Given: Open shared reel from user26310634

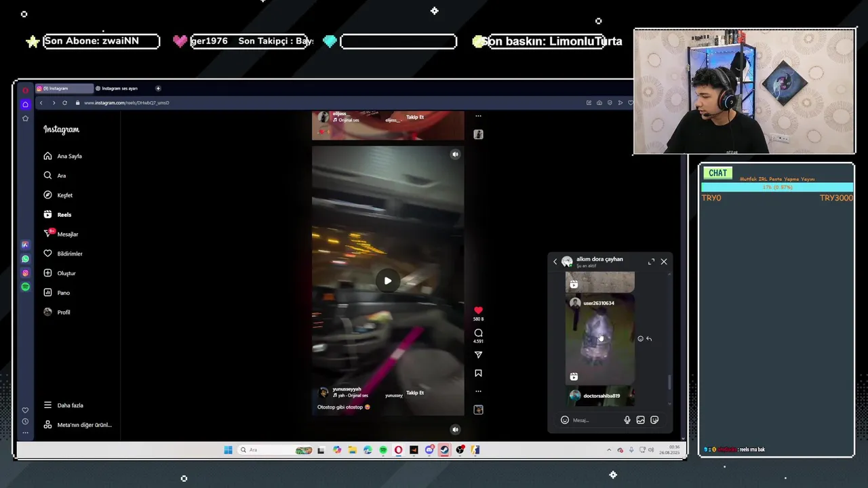Looking at the screenshot, I should point(600,339).
